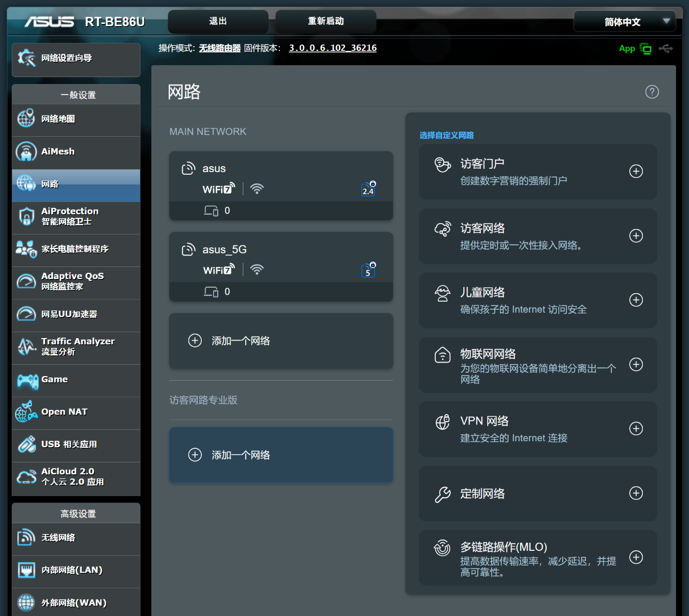The width and height of the screenshot is (689, 616).
Task: Open the firmware version link
Action: 333,48
